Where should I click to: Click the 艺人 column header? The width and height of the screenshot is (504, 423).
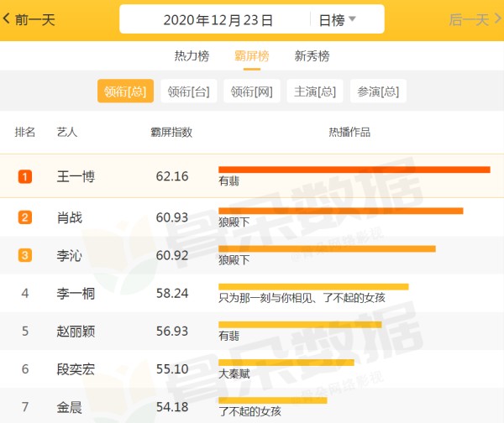click(x=67, y=132)
